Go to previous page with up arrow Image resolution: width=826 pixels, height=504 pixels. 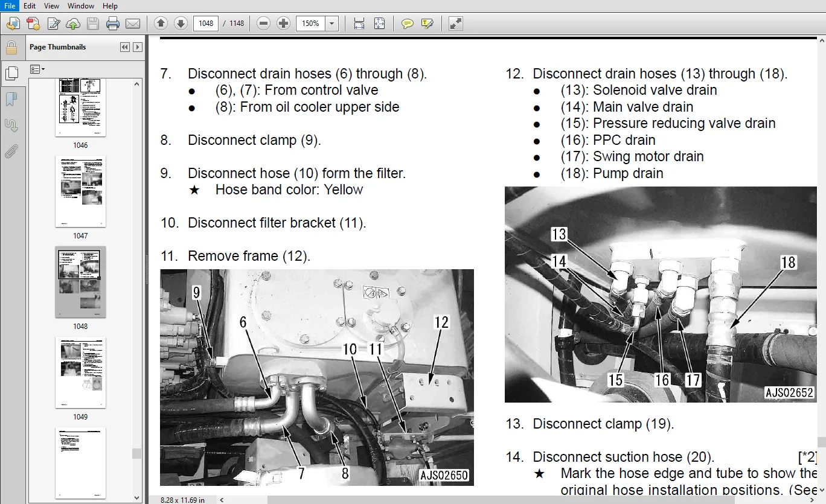click(x=161, y=24)
